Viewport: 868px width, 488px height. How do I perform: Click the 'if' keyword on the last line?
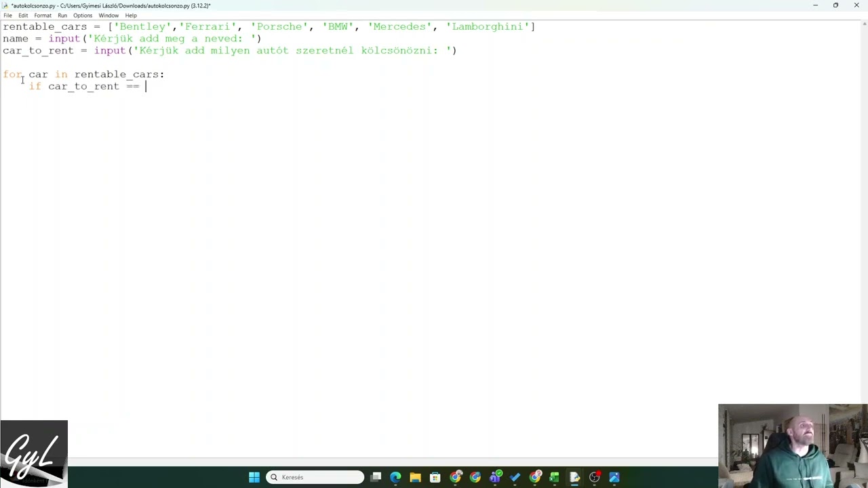point(35,86)
